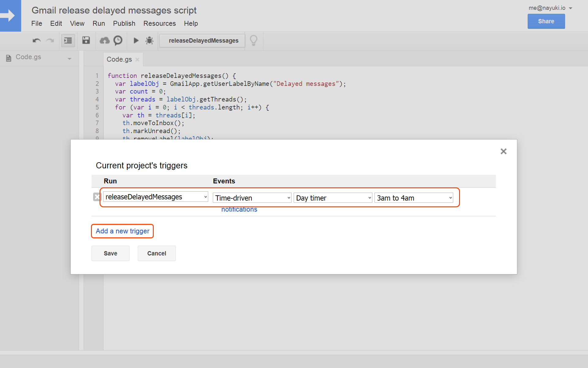This screenshot has height=368, width=588.
Task: Click code line var threads = labelObj.getThreads()
Action: click(x=181, y=99)
